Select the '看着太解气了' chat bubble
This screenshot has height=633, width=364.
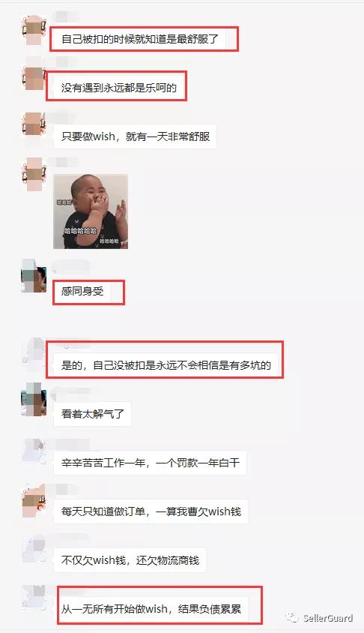point(92,414)
